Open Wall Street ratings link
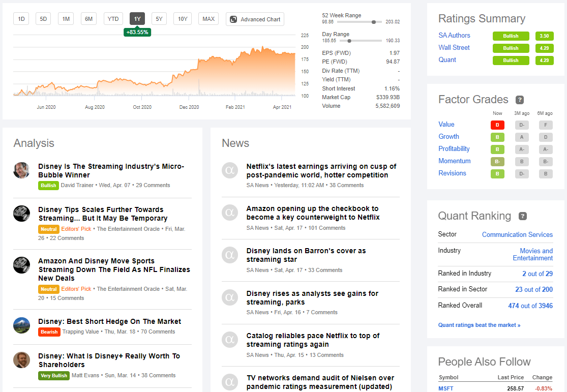Screen dimensions: 567x392 (x=454, y=48)
